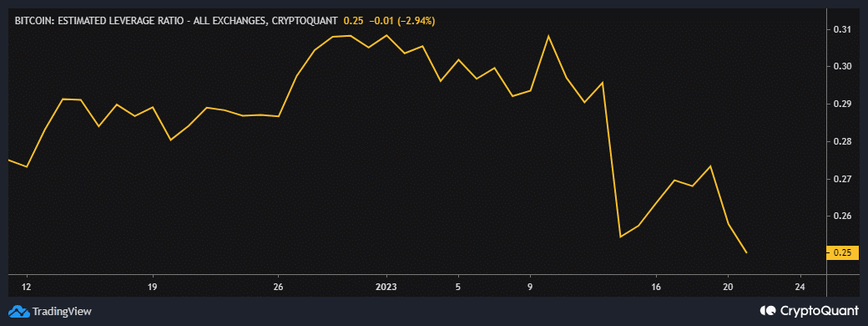Open the CryptoQuant brand text link

[820, 310]
